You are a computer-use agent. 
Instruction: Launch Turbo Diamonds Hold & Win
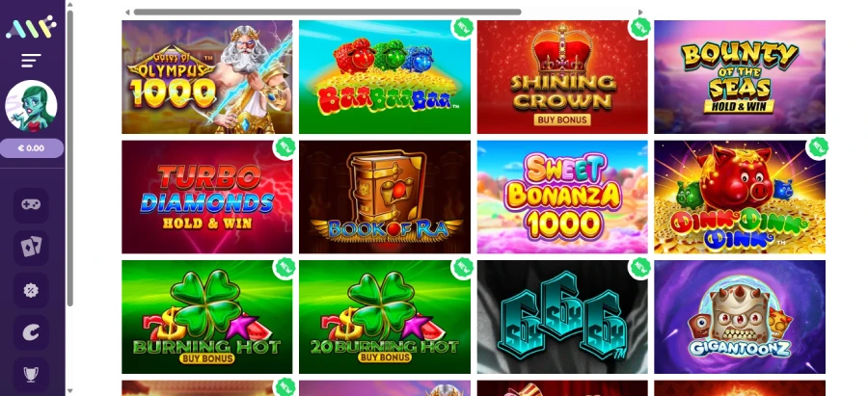(207, 197)
